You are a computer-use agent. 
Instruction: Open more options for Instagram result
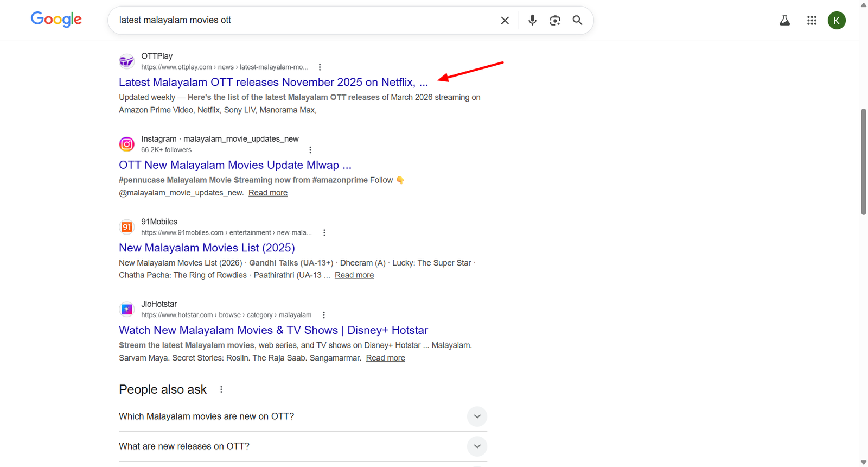(310, 150)
